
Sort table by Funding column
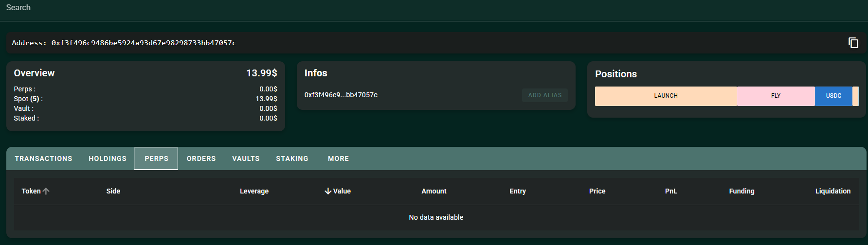pyautogui.click(x=741, y=191)
